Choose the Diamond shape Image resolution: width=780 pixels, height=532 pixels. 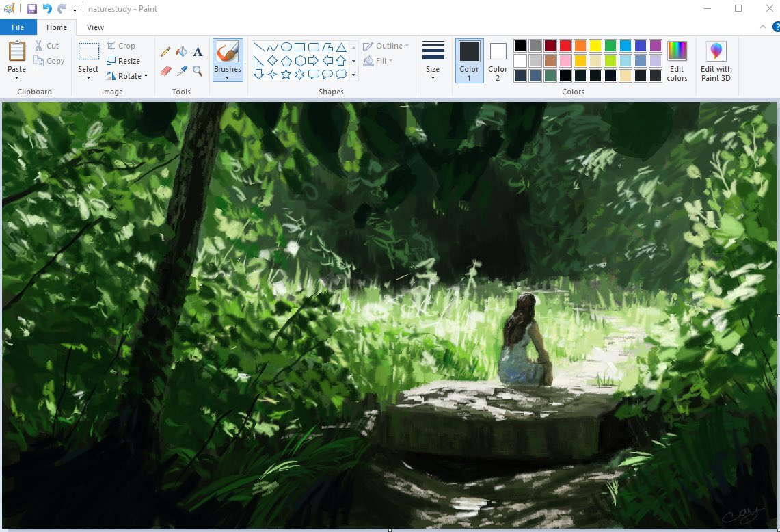click(272, 61)
